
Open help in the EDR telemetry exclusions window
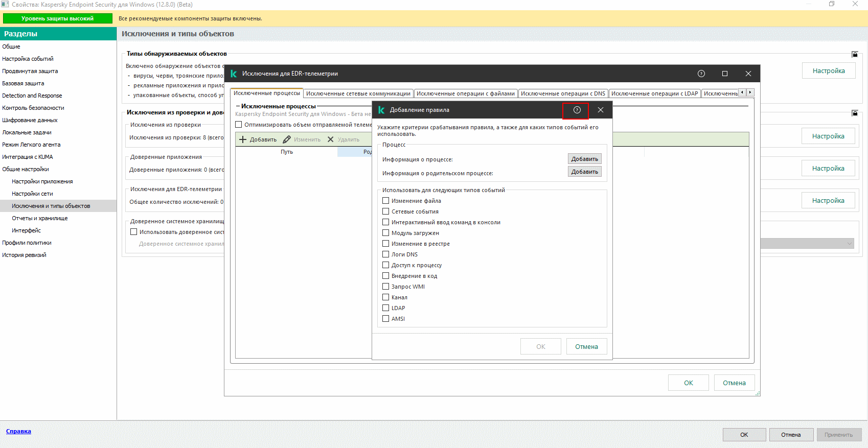click(x=701, y=74)
